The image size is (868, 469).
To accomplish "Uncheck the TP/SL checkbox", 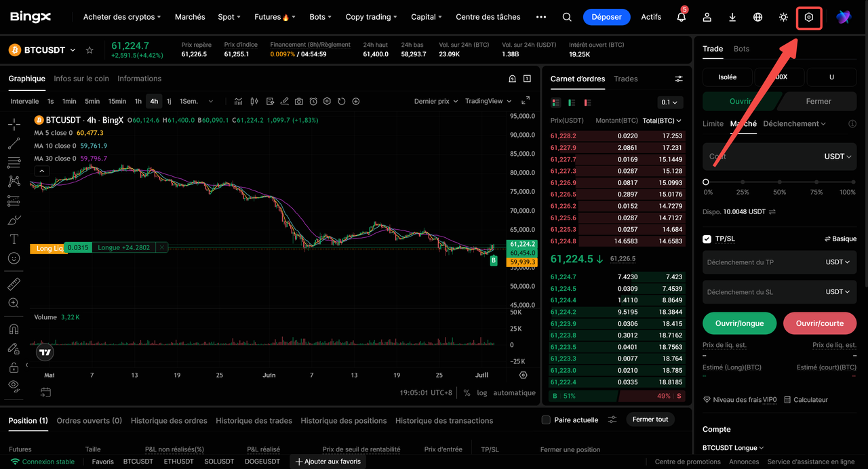I will 707,239.
